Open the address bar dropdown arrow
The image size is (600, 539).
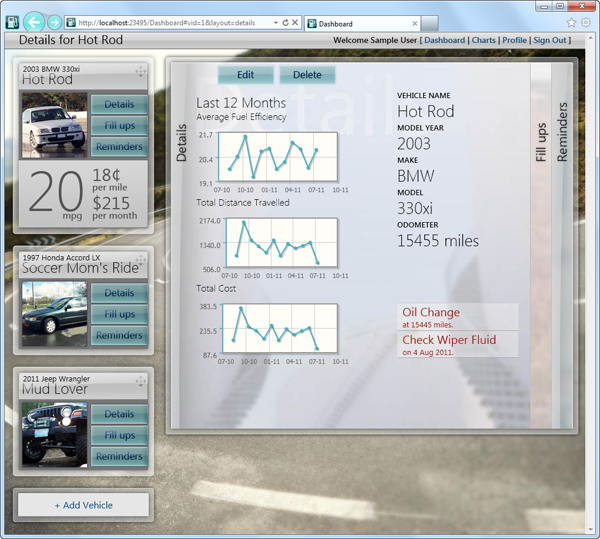(x=276, y=23)
